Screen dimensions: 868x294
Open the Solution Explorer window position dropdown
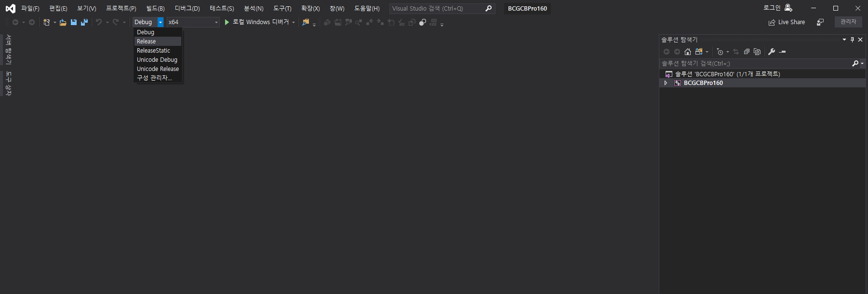(844, 40)
